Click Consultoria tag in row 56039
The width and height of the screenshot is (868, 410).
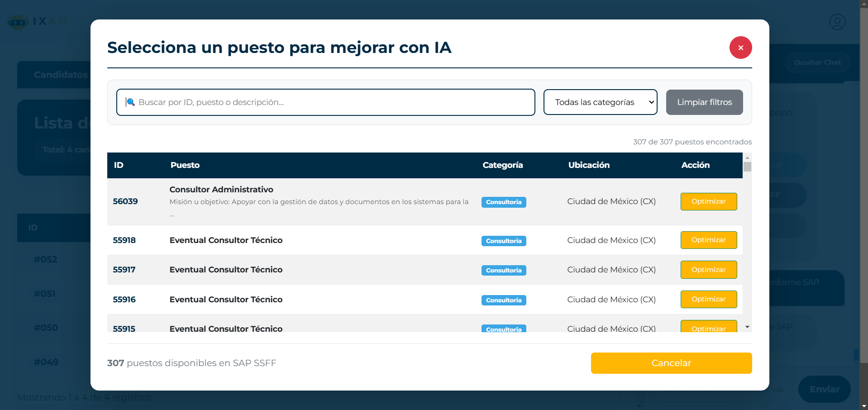click(x=504, y=202)
